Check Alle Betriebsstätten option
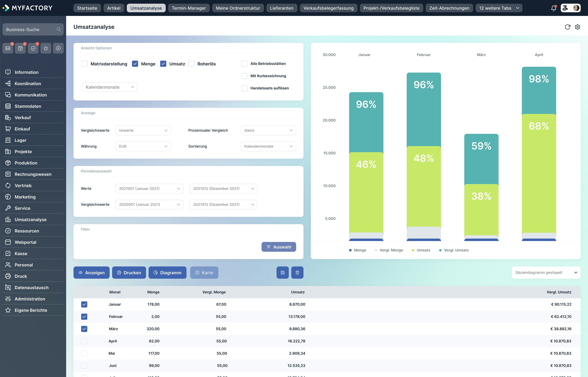588x377 pixels. point(244,64)
